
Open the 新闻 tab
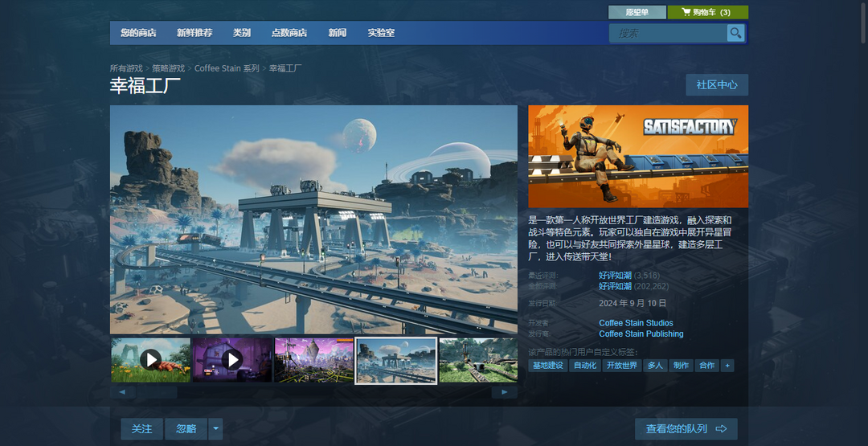(x=337, y=33)
